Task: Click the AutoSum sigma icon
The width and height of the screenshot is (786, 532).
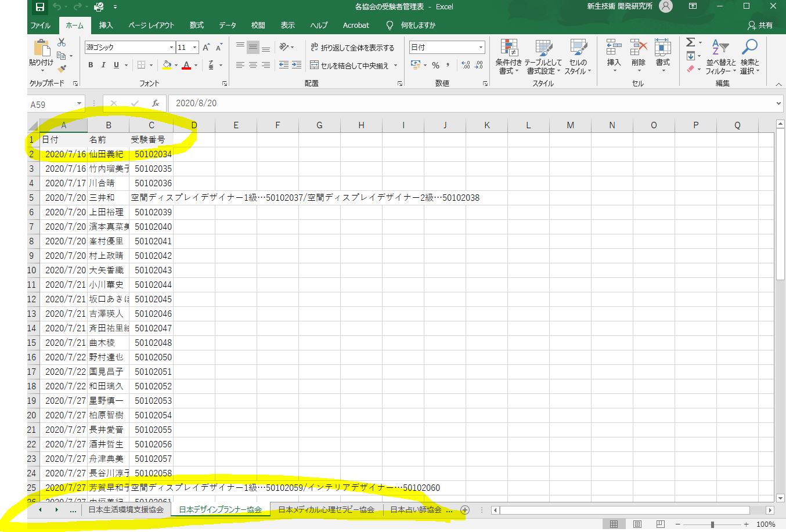Action: 690,42
